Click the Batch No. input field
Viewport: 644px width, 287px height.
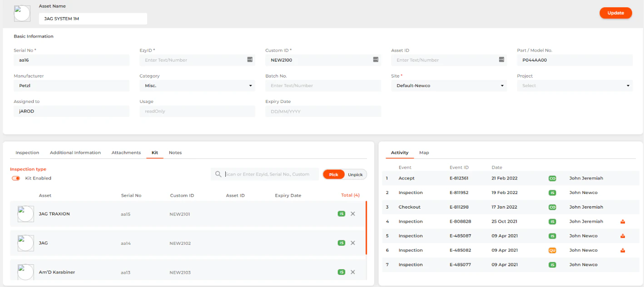pyautogui.click(x=323, y=86)
